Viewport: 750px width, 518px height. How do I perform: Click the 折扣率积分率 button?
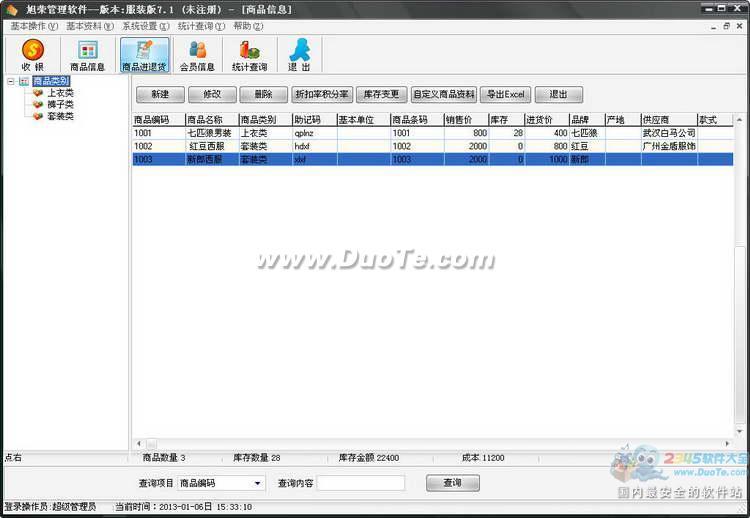click(321, 95)
